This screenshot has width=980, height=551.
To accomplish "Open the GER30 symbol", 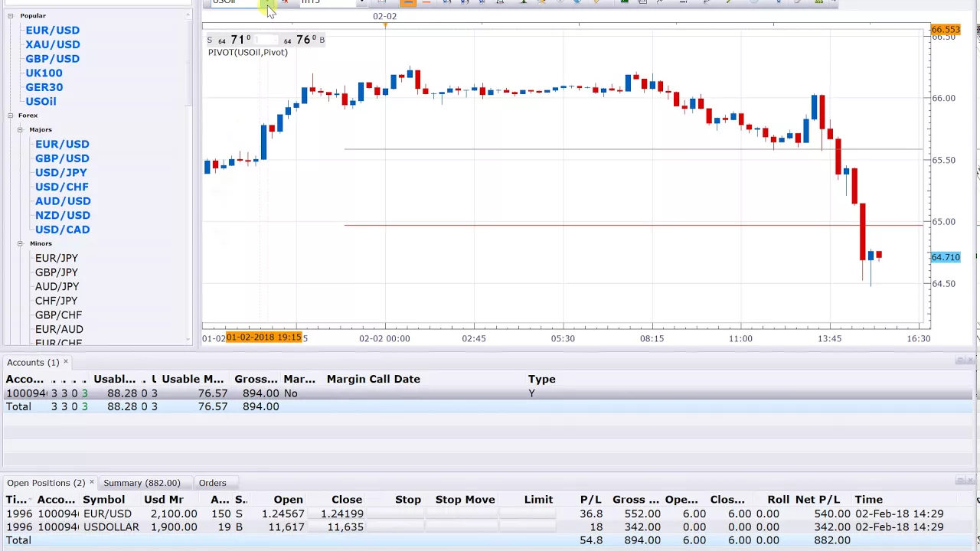I will pyautogui.click(x=44, y=87).
